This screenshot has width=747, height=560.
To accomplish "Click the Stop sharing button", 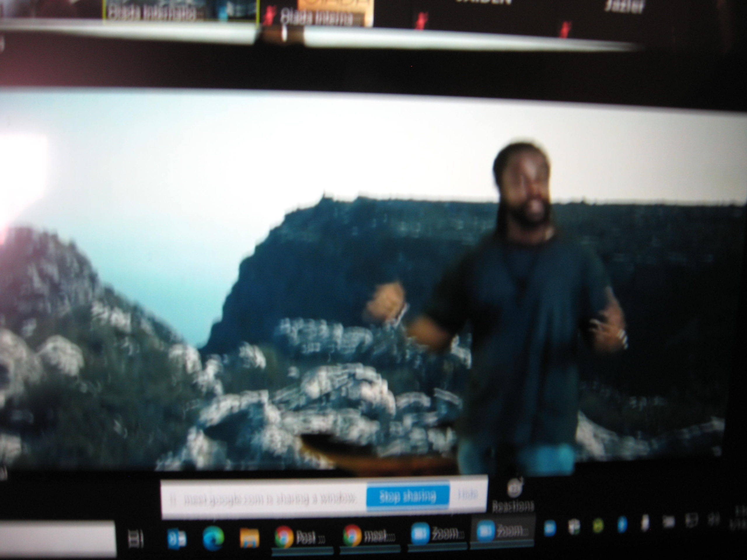I will pos(408,496).
